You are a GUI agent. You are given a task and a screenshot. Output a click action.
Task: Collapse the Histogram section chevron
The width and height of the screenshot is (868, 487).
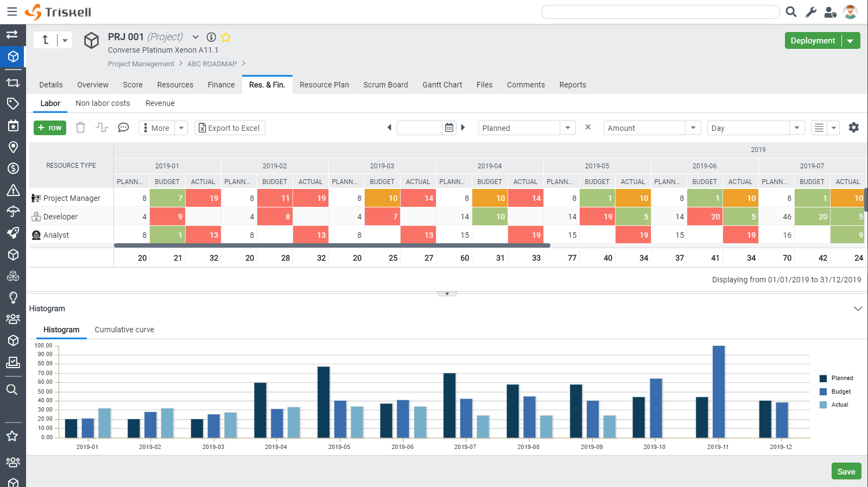tap(858, 308)
